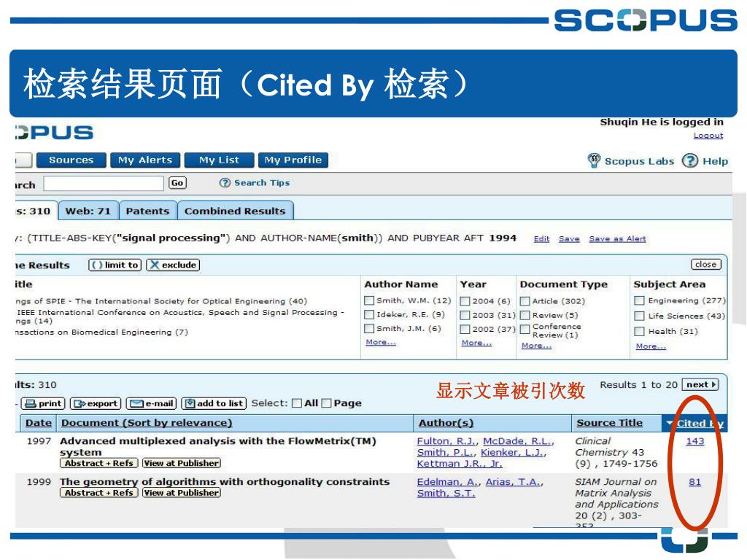Open Abstract + Refs for geometry of algorithms
This screenshot has height=560, width=747.
[99, 493]
